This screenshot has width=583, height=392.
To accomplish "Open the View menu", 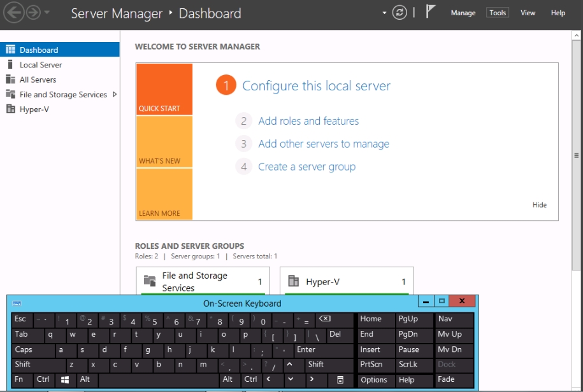I will point(528,13).
